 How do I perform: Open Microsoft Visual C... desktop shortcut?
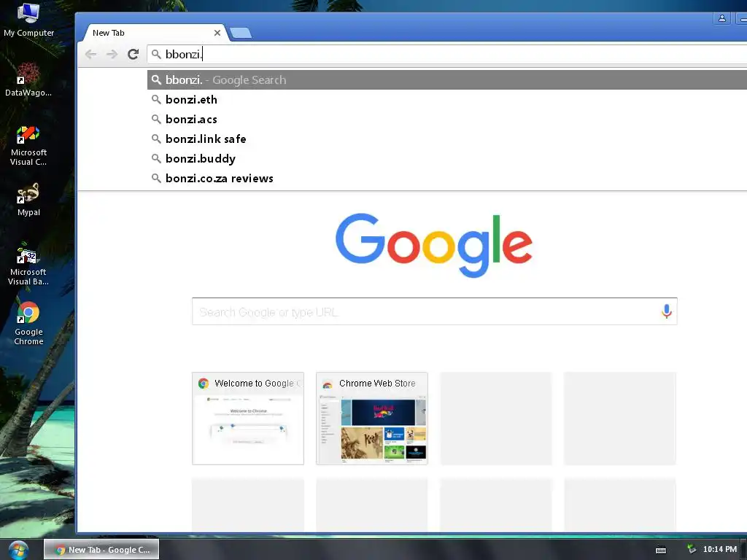click(28, 146)
